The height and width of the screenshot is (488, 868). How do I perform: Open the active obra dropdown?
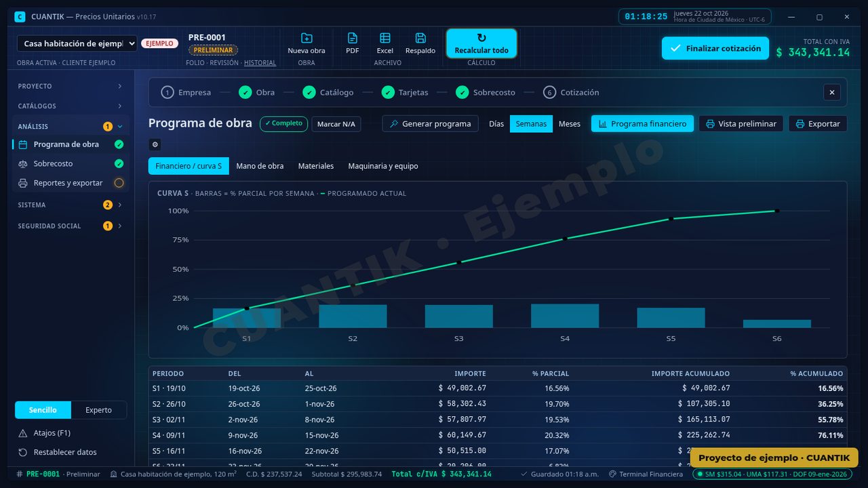[x=77, y=43]
